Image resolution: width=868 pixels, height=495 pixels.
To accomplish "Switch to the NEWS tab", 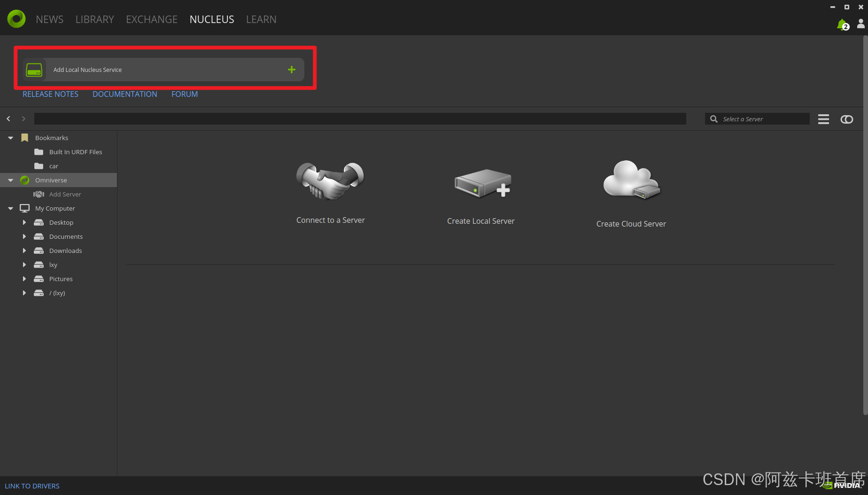I will point(50,19).
